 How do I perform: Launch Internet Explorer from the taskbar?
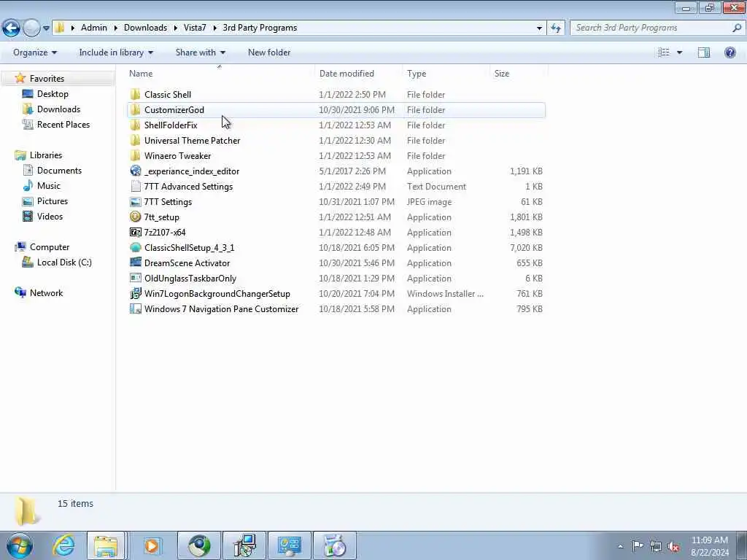coord(63,545)
